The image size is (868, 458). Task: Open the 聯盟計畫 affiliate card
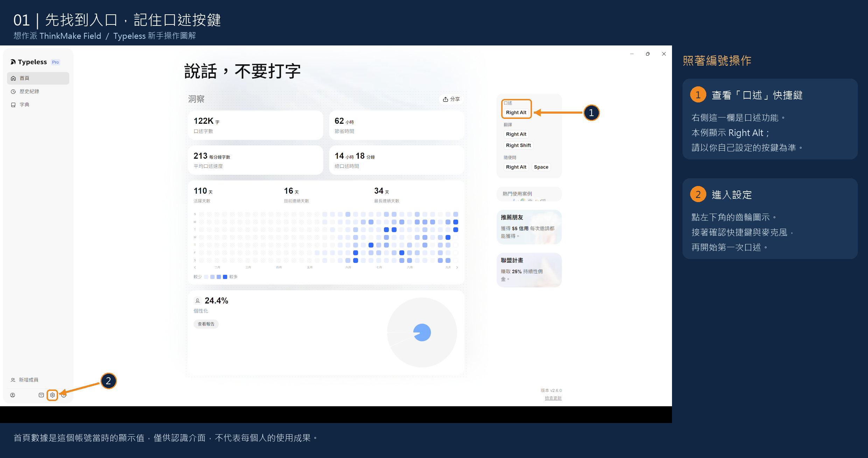(529, 270)
